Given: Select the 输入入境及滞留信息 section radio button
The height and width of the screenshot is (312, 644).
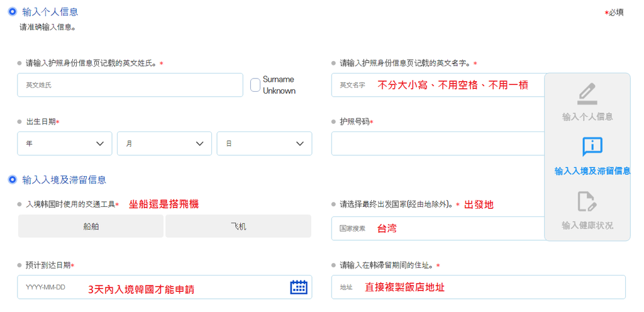Looking at the screenshot, I should click(x=12, y=180).
